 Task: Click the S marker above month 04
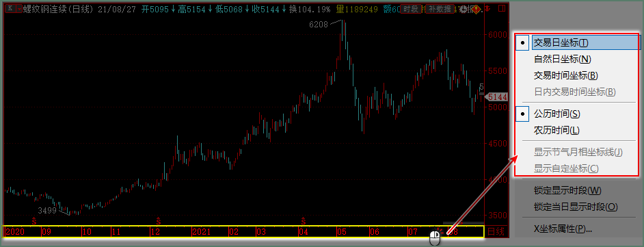click(304, 221)
